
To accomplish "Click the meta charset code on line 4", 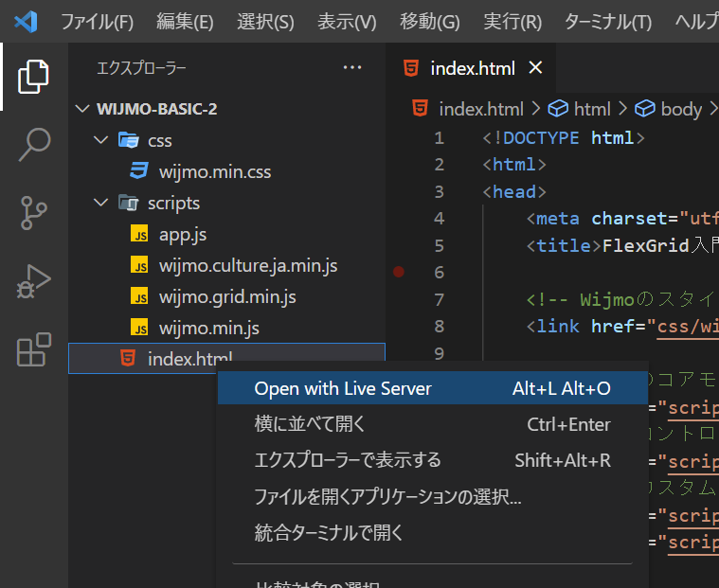I will [x=622, y=218].
